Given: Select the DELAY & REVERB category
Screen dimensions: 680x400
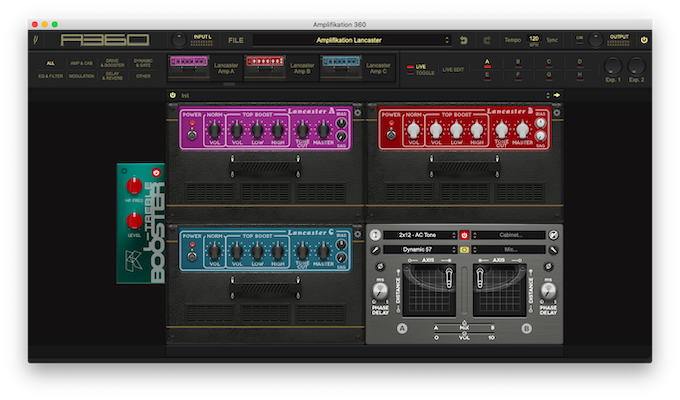Looking at the screenshot, I should (112, 76).
